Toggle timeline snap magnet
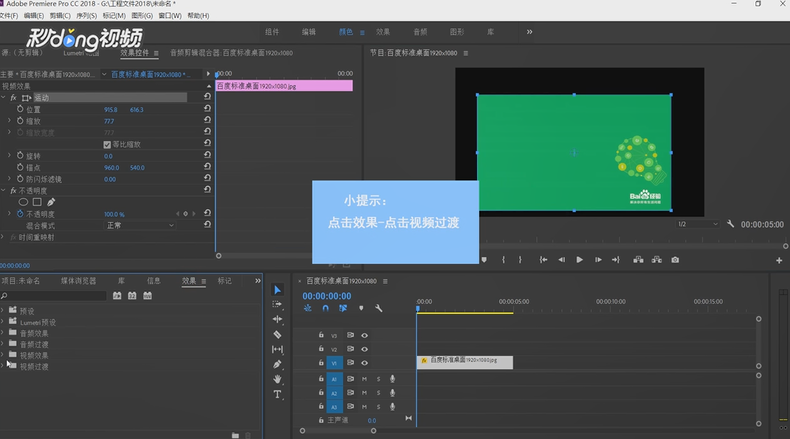Viewport: 790px width, 439px height. point(325,308)
